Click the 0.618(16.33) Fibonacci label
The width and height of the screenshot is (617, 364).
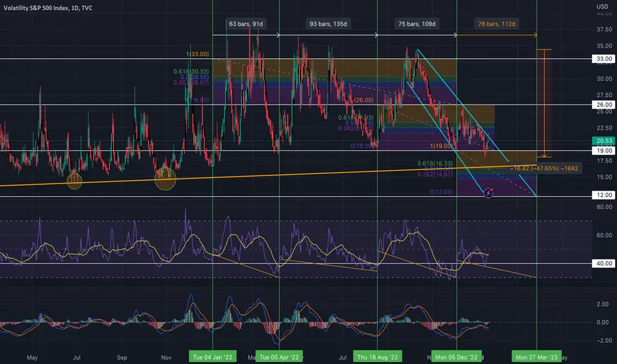[x=435, y=163]
